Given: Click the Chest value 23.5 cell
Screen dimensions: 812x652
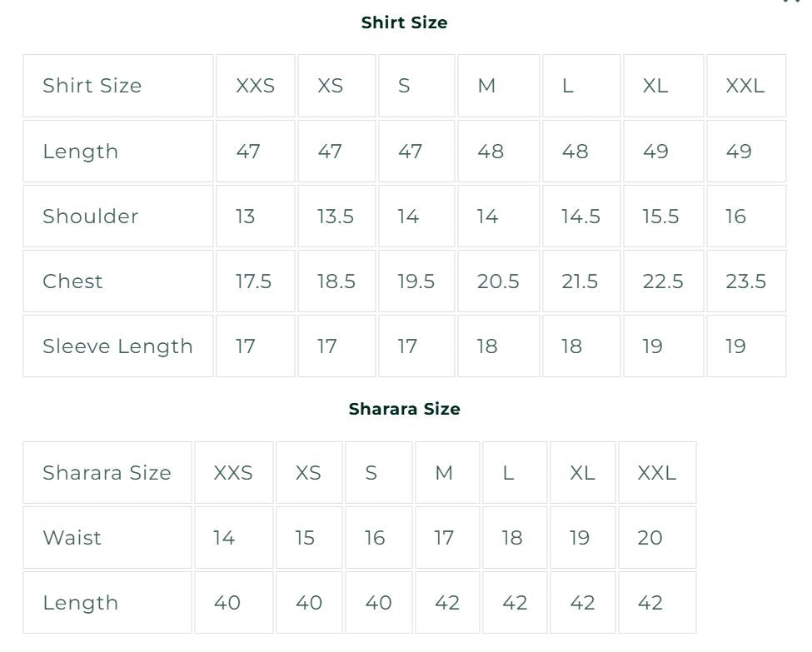Looking at the screenshot, I should pyautogui.click(x=746, y=281).
